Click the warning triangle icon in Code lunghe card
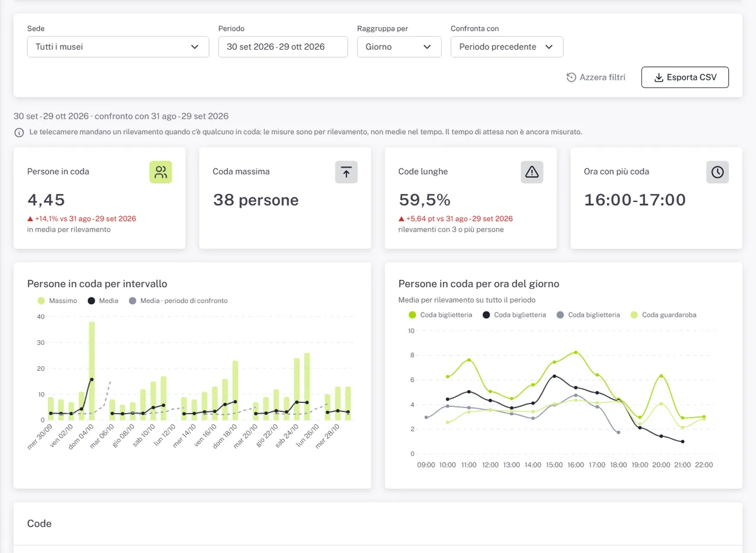The image size is (756, 553). click(532, 172)
